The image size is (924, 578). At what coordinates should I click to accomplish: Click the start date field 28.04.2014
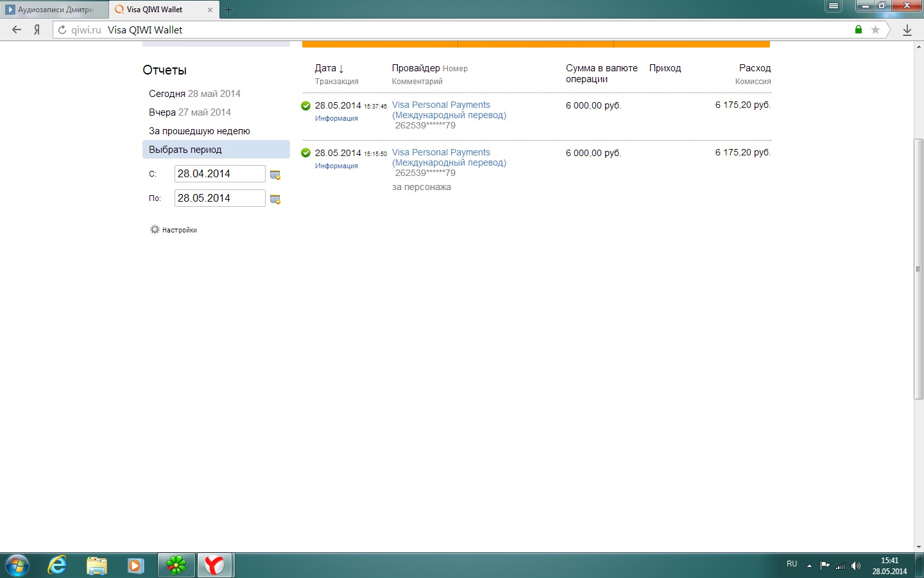coord(219,173)
